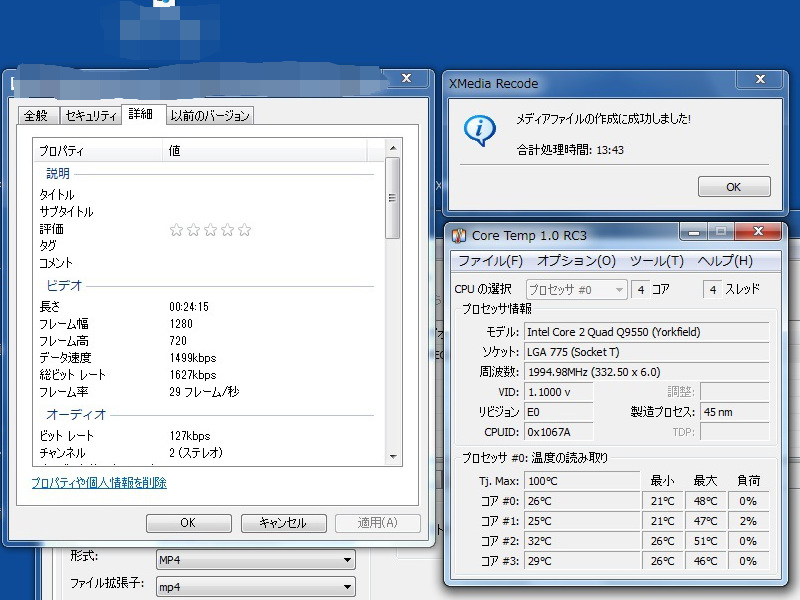Click コア #0 temperature 26°C
Screen dimensions: 800x600
582,501
